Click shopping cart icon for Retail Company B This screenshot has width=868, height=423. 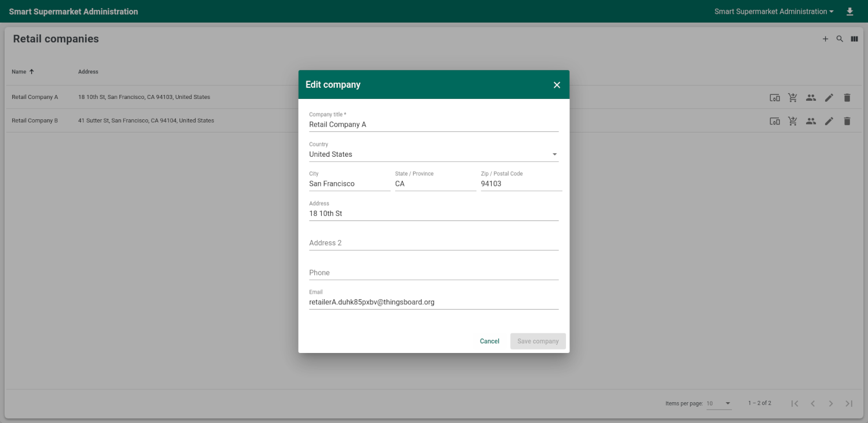[x=793, y=121]
